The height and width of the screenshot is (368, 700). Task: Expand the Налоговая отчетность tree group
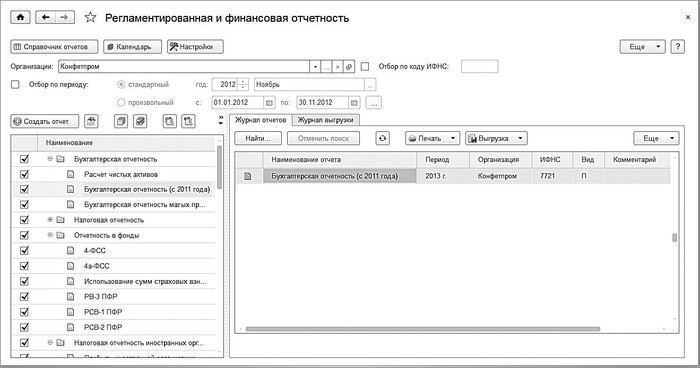[50, 220]
